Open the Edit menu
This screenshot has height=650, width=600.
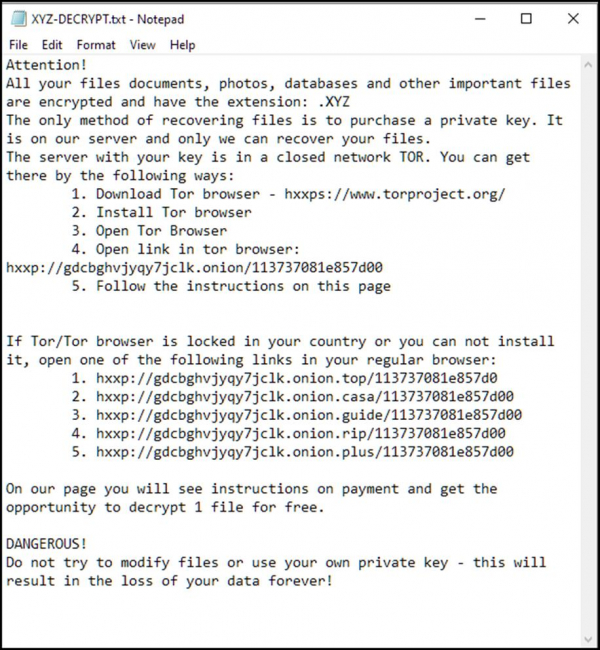click(52, 45)
